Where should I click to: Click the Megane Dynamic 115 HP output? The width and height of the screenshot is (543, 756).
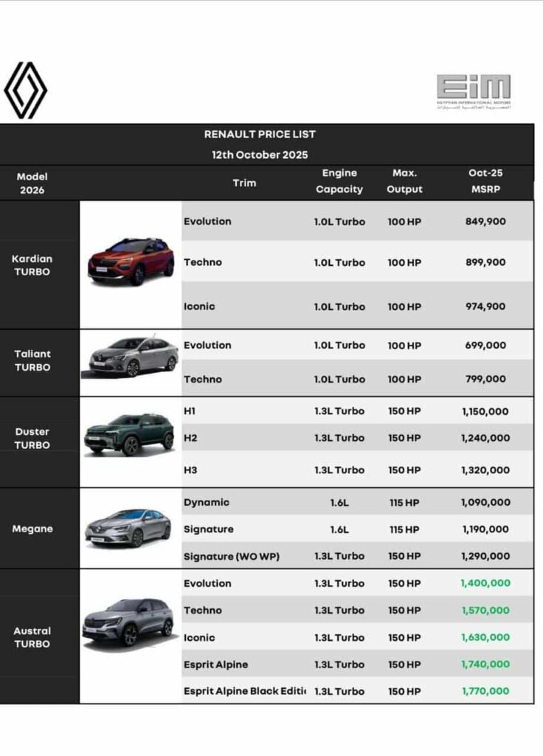click(404, 502)
